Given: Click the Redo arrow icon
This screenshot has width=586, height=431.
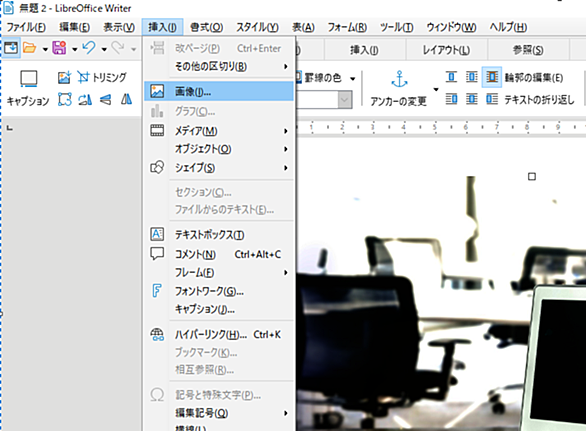Looking at the screenshot, I should (x=118, y=48).
